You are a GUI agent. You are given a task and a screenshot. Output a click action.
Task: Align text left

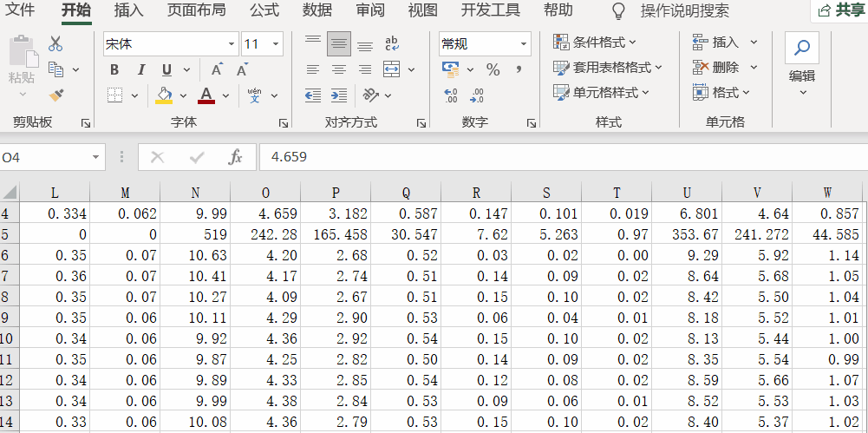pyautogui.click(x=313, y=69)
